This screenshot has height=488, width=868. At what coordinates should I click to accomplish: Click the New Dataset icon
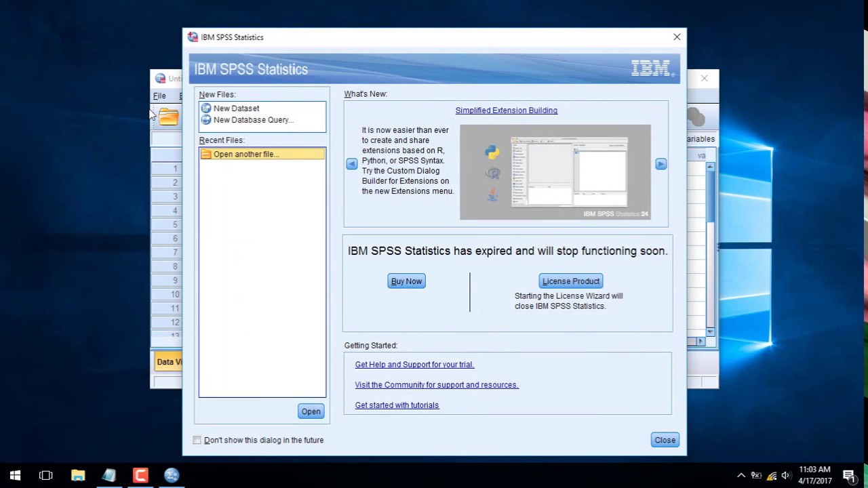click(206, 108)
